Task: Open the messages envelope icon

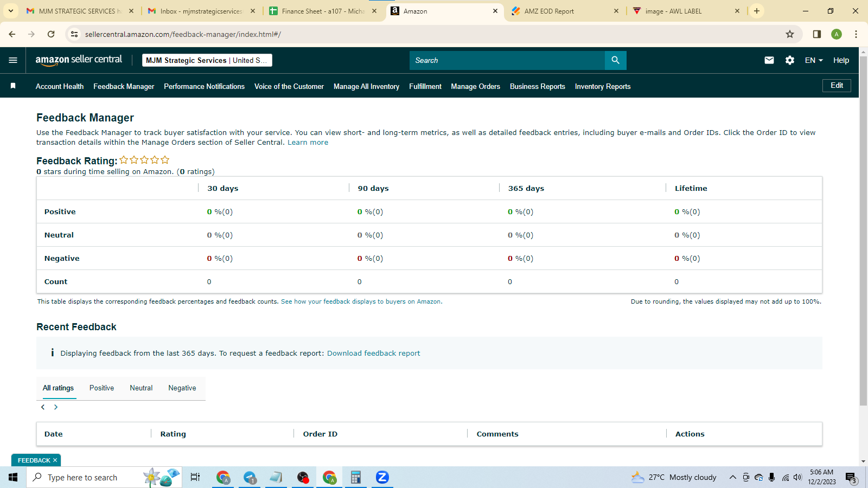Action: (x=769, y=60)
